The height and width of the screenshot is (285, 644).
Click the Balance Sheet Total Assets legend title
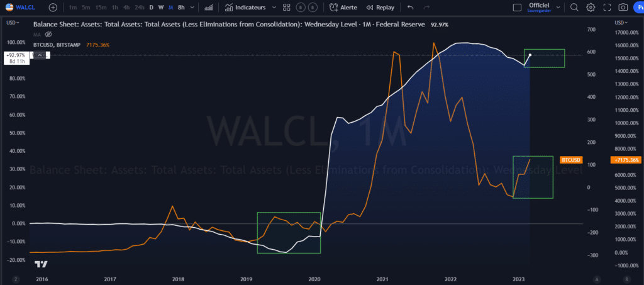tap(229, 25)
